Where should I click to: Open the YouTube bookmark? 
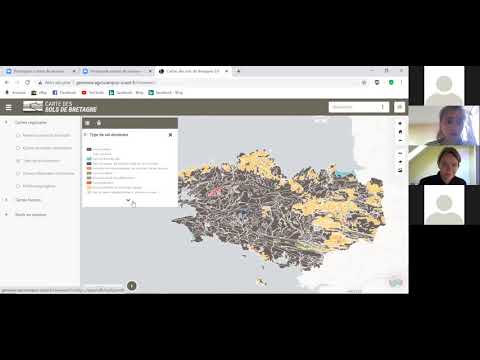point(93,92)
